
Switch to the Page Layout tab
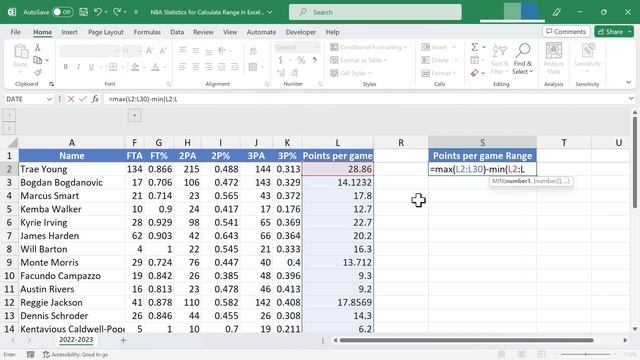(106, 32)
